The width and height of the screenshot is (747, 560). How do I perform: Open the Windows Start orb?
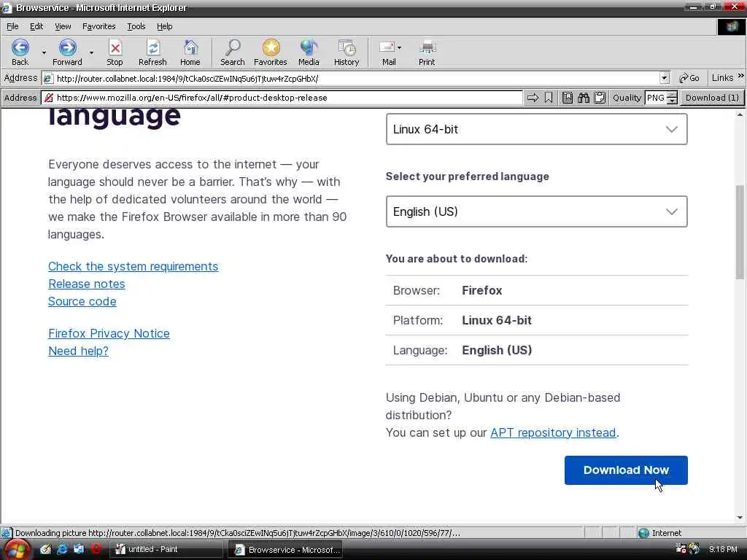tap(18, 550)
